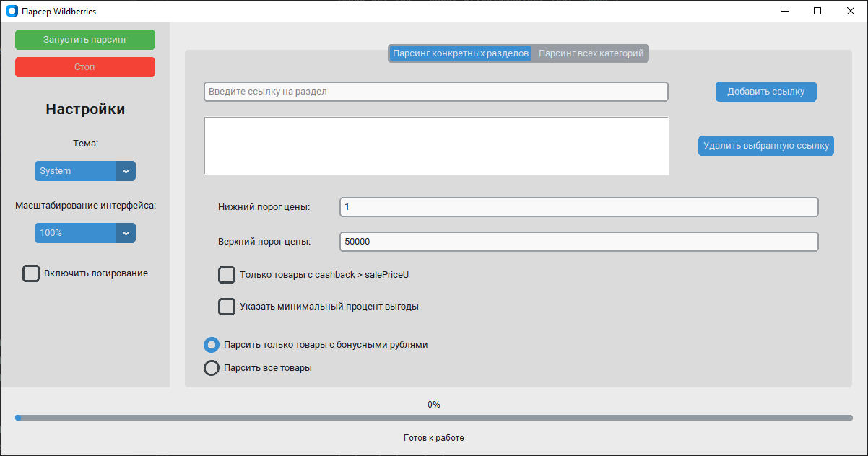Switch to Парсинг конкретных разделов tab

point(461,53)
